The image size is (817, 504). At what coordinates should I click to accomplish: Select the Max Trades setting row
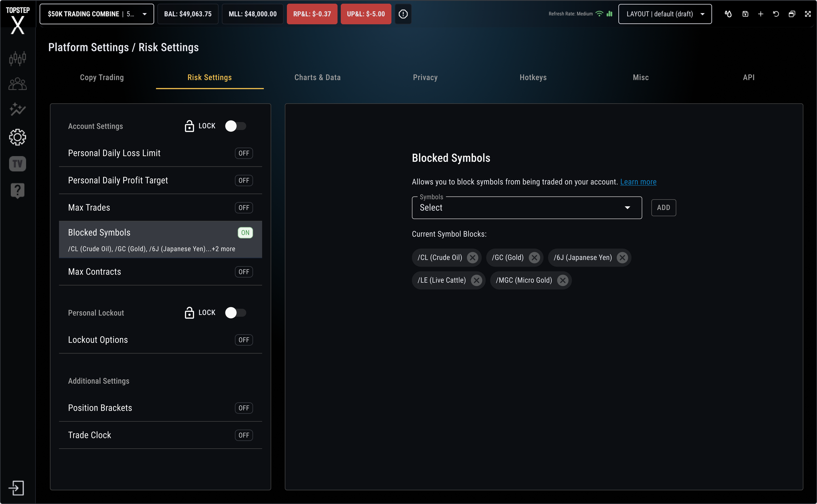point(160,208)
